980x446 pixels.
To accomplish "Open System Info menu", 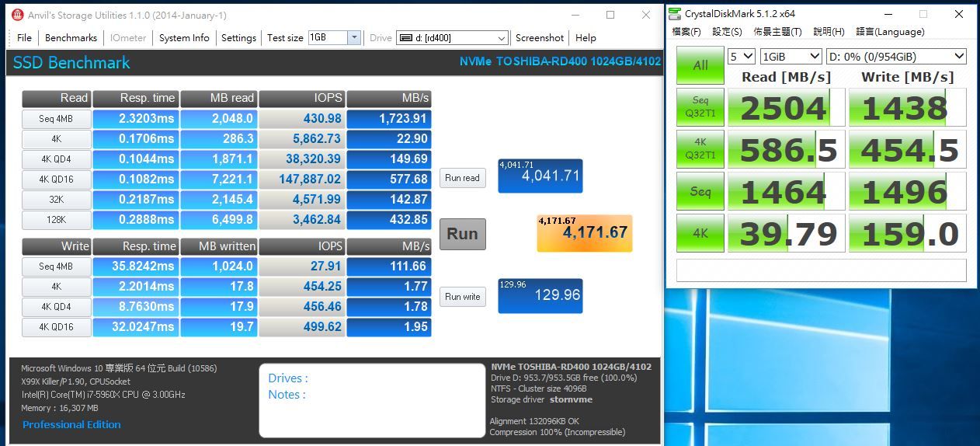I will tap(184, 37).
